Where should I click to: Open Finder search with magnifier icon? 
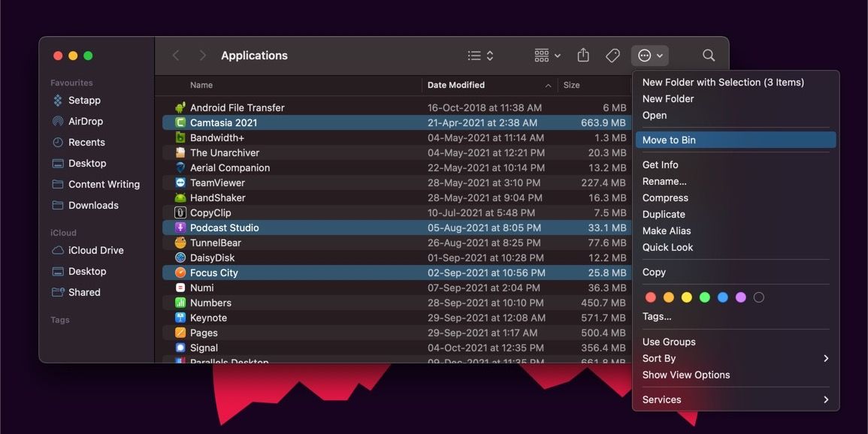tap(709, 56)
